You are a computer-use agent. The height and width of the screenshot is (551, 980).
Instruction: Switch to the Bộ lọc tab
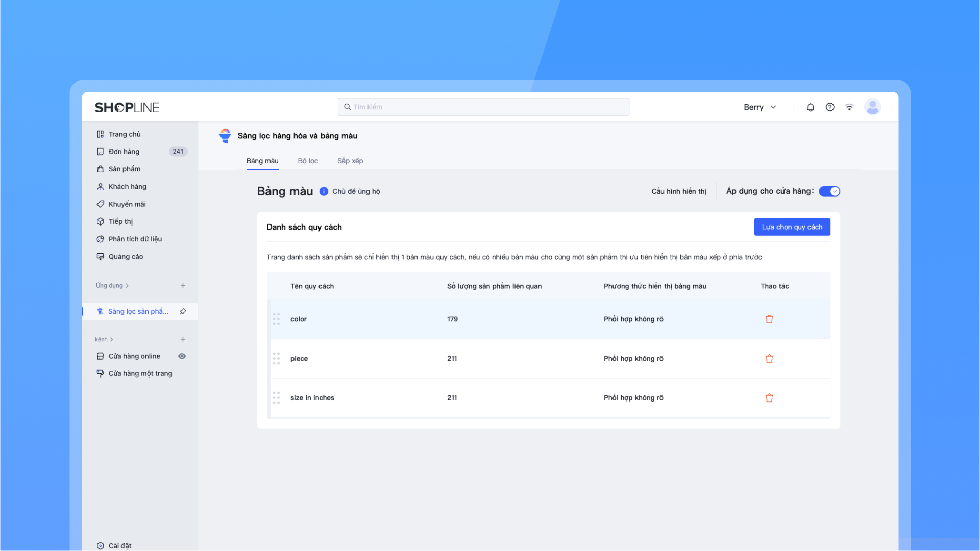point(308,161)
